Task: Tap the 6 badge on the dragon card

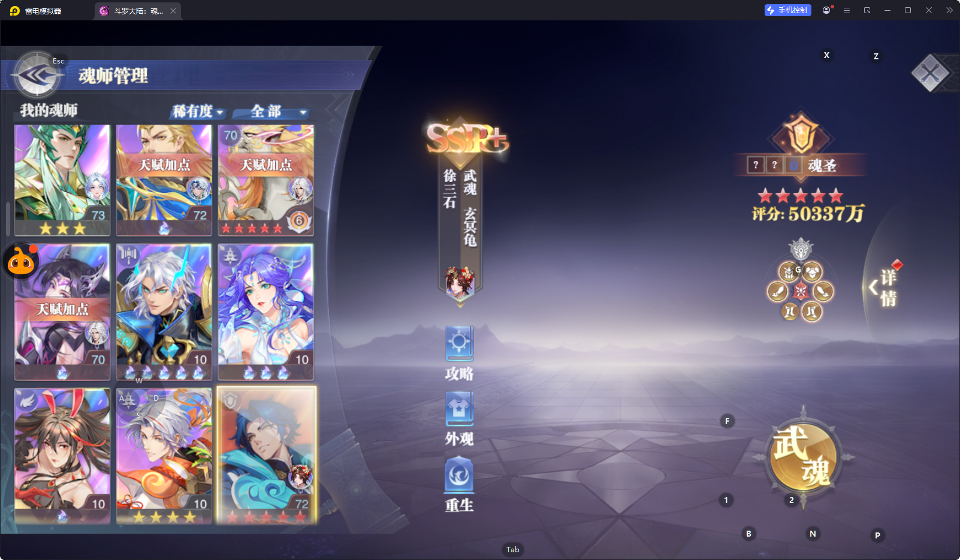Action: pos(299,221)
